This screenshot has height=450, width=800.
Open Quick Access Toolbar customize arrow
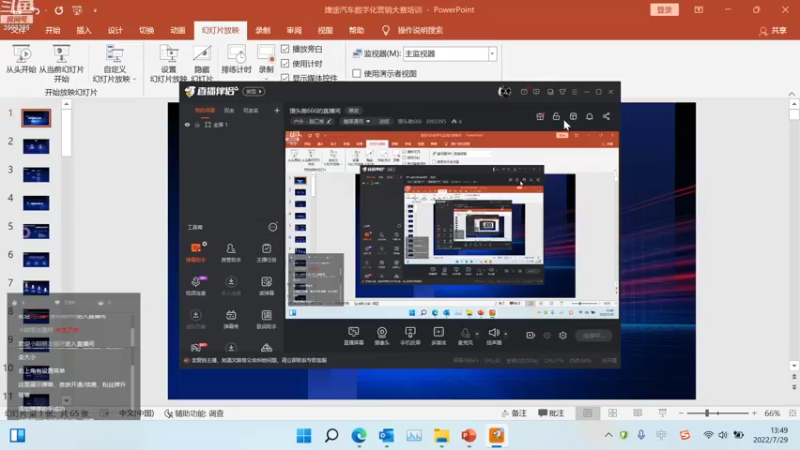click(95, 10)
